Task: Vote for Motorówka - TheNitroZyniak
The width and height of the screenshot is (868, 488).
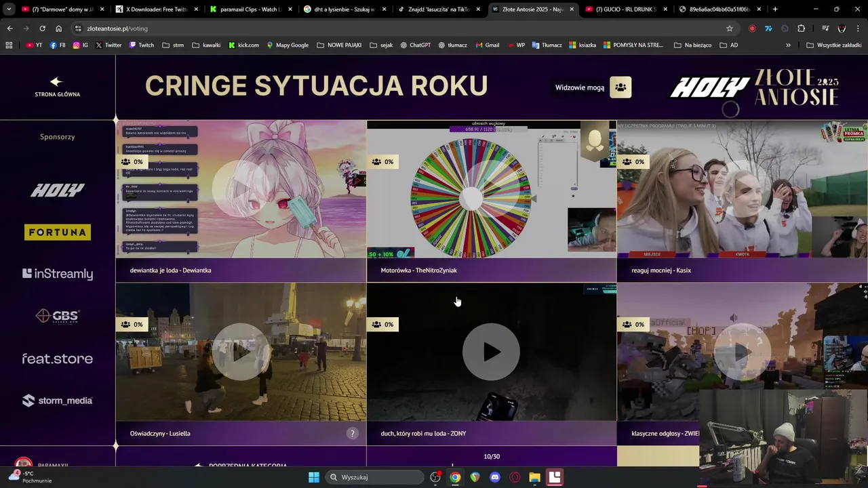Action: point(492,270)
